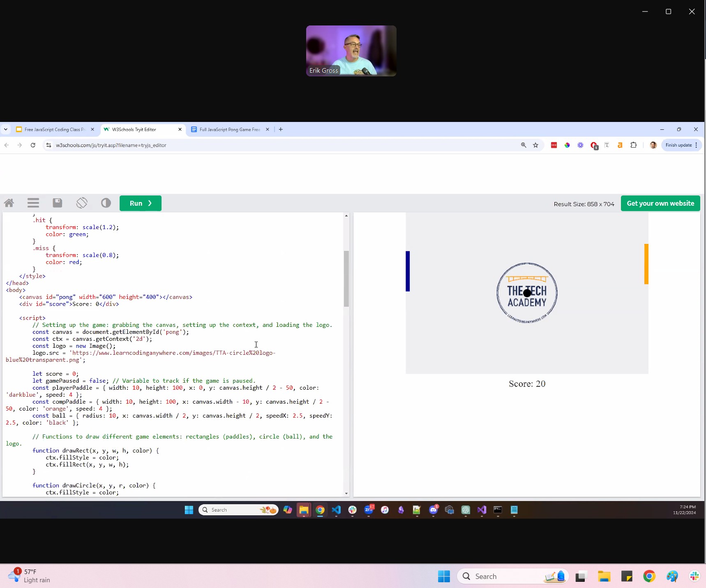The height and width of the screenshot is (588, 706).
Task: Open Chrome three-dot menu
Action: 696,145
